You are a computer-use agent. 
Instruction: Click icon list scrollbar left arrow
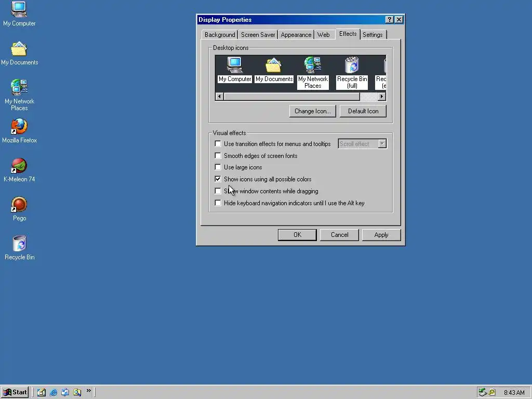[x=220, y=96]
